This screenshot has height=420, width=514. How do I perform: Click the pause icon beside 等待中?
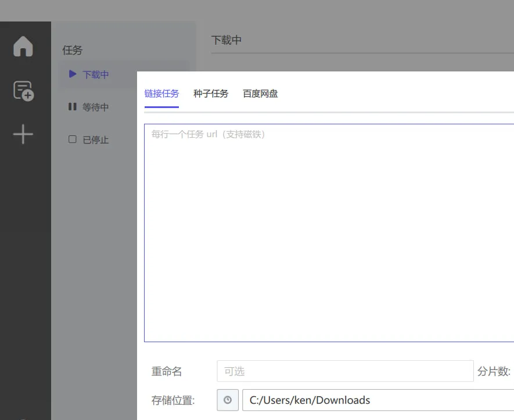tap(72, 106)
